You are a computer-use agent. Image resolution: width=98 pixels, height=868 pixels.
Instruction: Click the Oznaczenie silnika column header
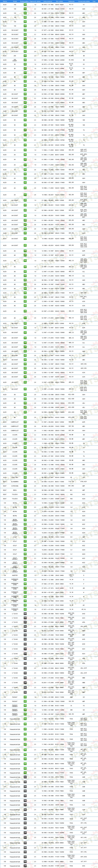coord(84,1)
